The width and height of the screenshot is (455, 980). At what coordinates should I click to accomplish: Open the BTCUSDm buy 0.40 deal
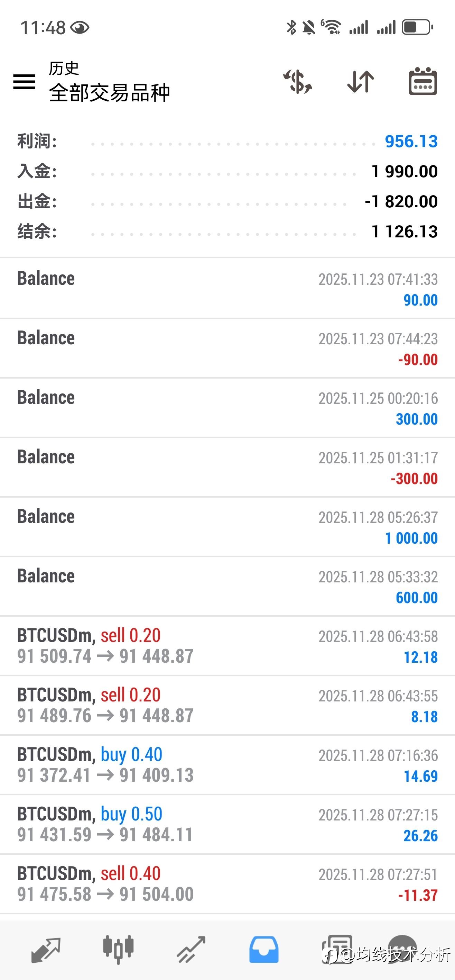point(227,765)
